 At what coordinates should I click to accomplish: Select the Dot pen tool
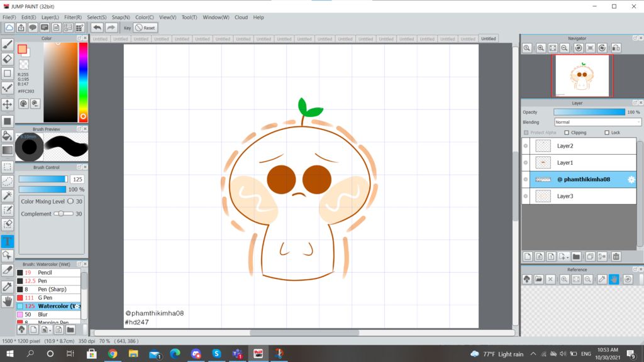8,88
